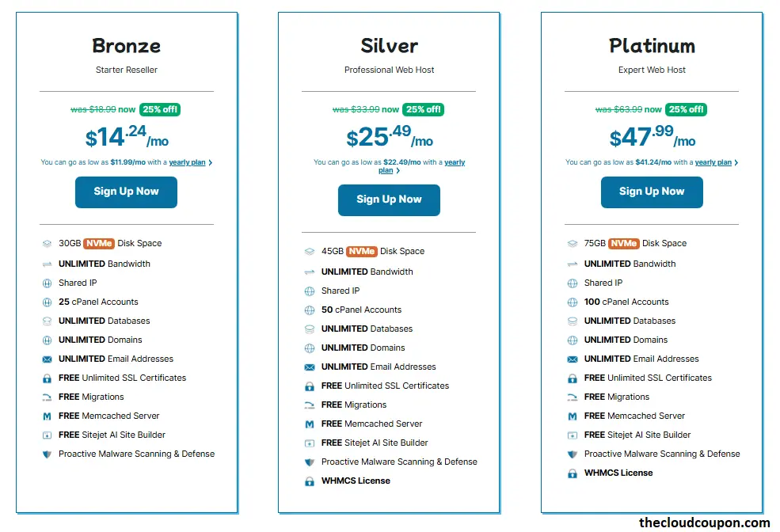Click the SSL Certificates padlock icon on Bronze
Screen dimensions: 780x532
47,378
